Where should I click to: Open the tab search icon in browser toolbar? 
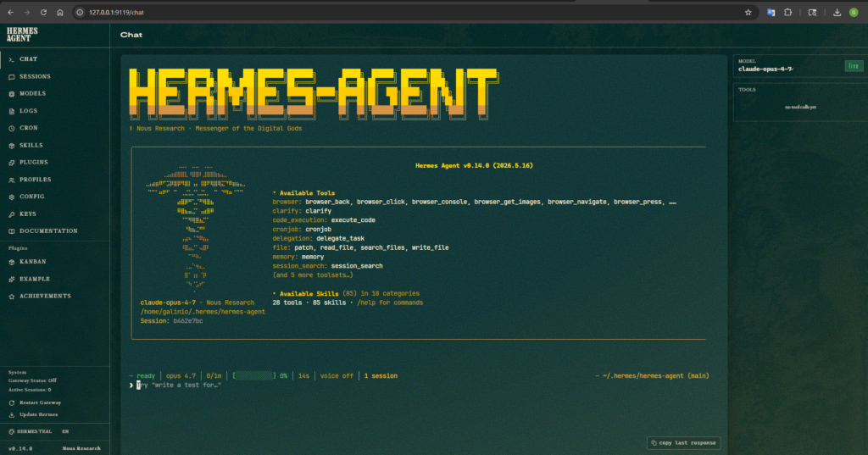(x=812, y=12)
